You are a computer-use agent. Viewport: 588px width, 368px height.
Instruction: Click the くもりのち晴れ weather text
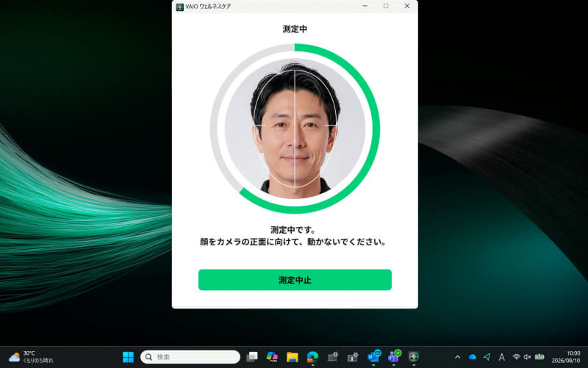coord(38,361)
